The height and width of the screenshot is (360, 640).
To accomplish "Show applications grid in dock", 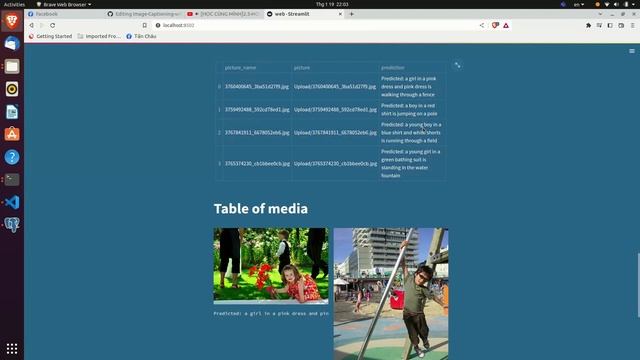I will coord(12,349).
